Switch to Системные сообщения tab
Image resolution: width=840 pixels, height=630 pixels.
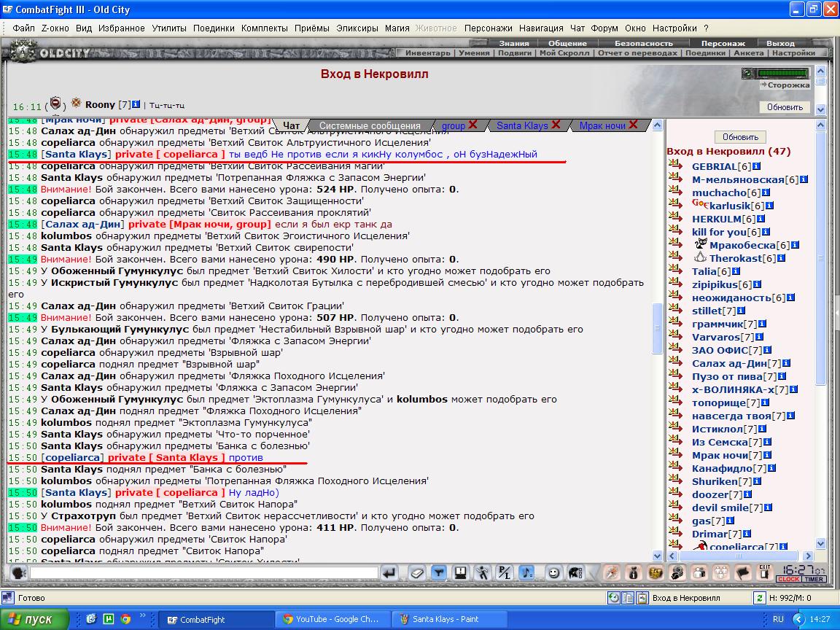[x=370, y=125]
